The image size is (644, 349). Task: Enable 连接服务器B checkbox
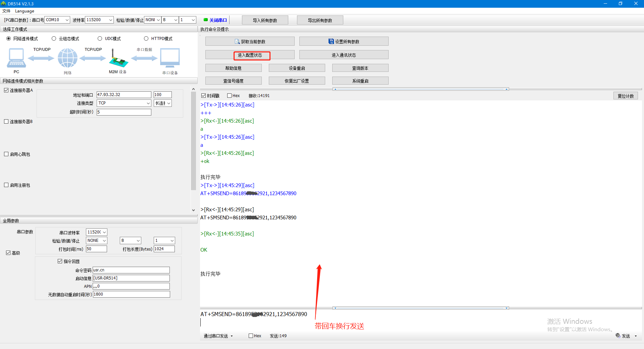(6, 122)
